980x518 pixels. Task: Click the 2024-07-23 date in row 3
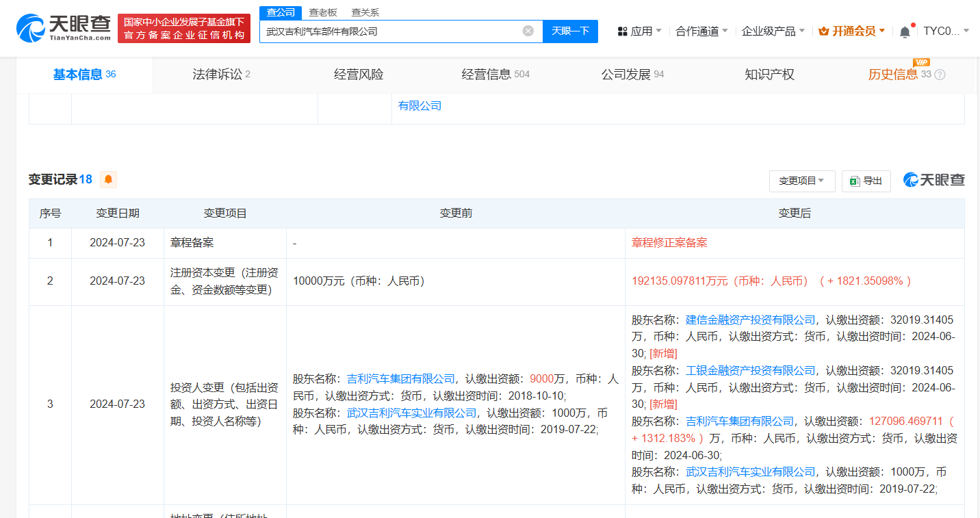point(118,404)
